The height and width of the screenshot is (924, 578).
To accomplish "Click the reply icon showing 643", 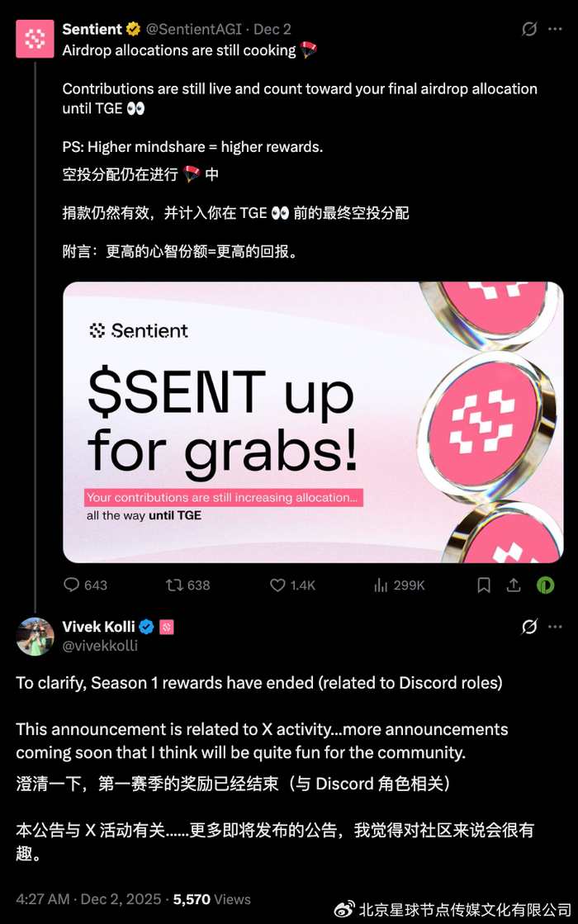I will (71, 585).
